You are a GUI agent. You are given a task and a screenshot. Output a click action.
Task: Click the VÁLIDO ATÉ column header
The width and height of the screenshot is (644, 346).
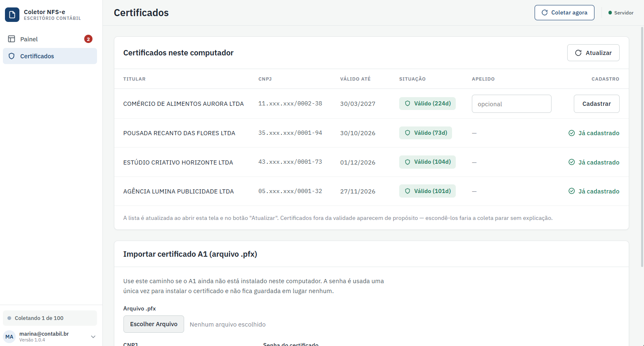pyautogui.click(x=355, y=79)
